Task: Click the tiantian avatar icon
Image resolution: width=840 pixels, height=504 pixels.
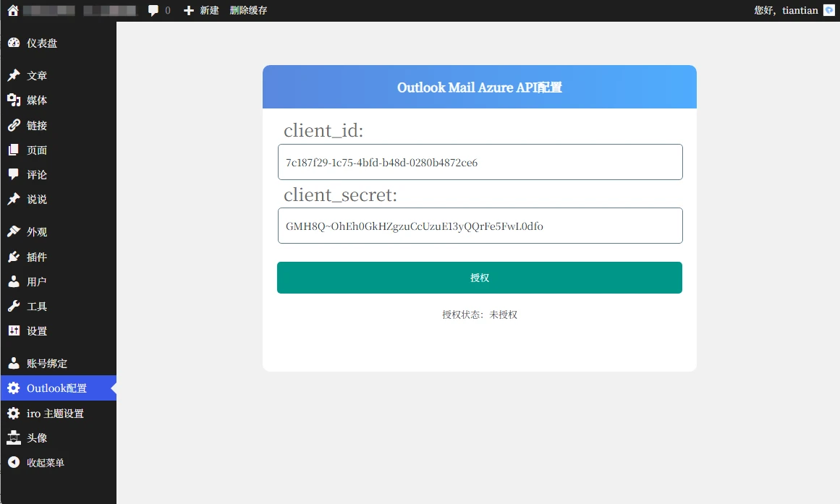Action: coord(828,10)
